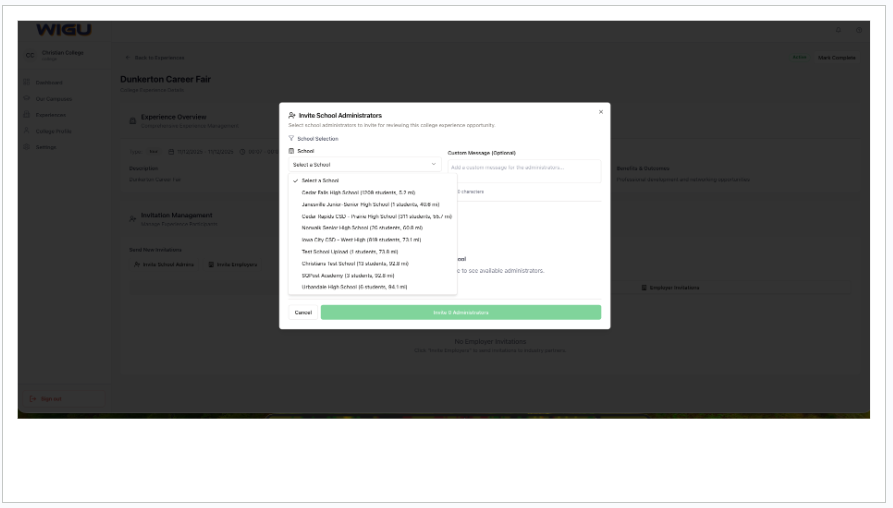Image resolution: width=893 pixels, height=508 pixels.
Task: Click the WIGU logo
Action: coord(63,30)
